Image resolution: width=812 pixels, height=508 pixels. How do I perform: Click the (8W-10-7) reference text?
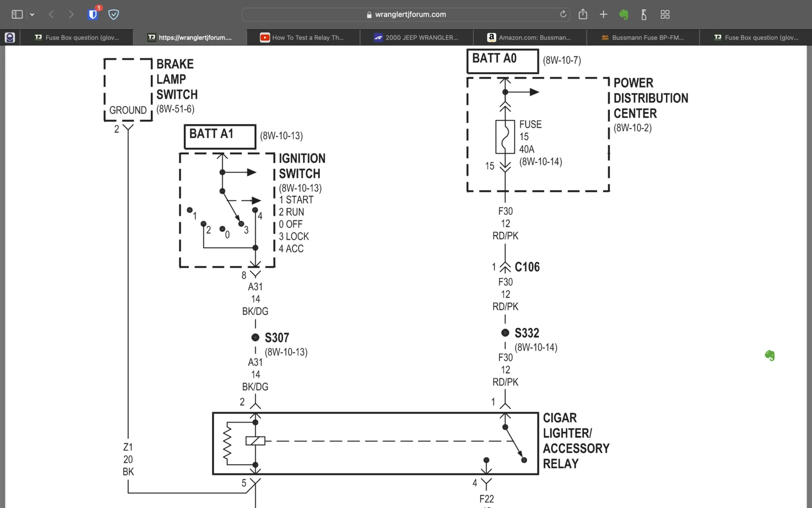[562, 60]
